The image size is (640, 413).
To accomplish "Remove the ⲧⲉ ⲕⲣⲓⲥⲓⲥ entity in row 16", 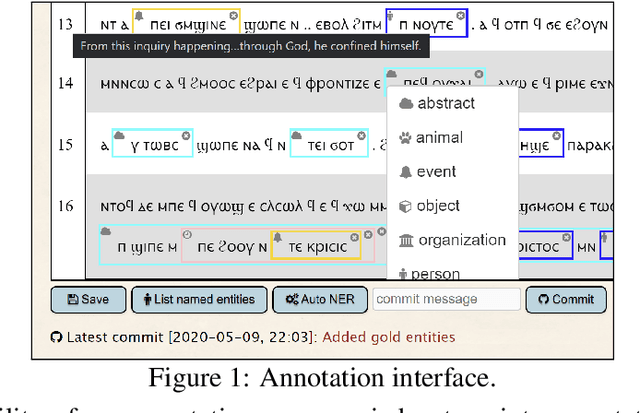I will point(354,237).
